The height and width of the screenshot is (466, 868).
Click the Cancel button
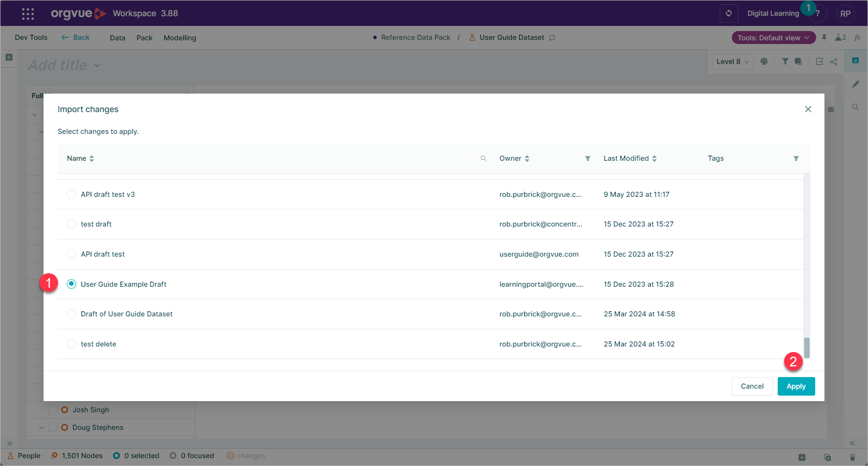[x=752, y=386]
